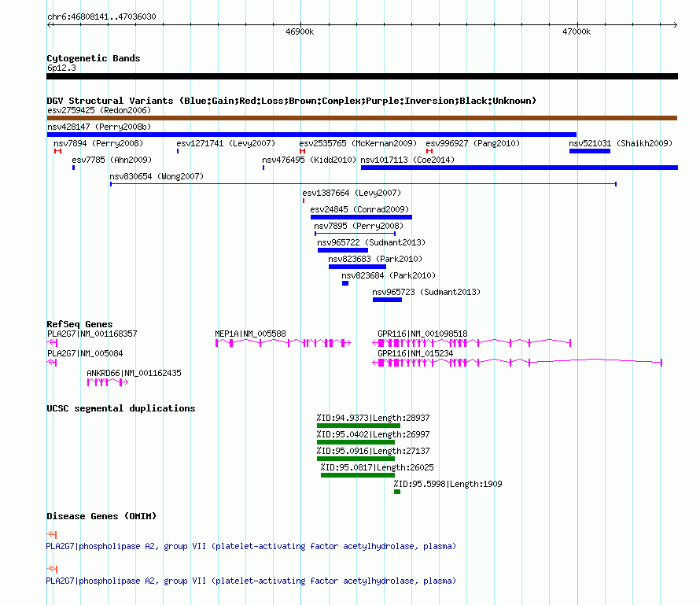Select the segmental duplication bar with Length:28937
The image size is (700, 605).
pos(359,426)
